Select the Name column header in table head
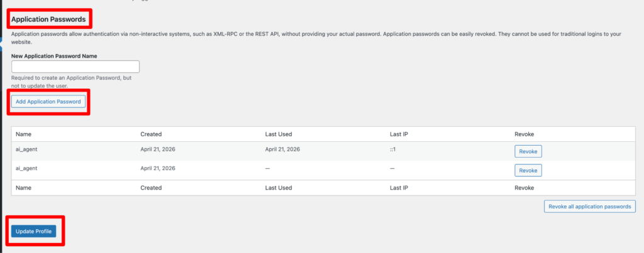 pos(23,134)
